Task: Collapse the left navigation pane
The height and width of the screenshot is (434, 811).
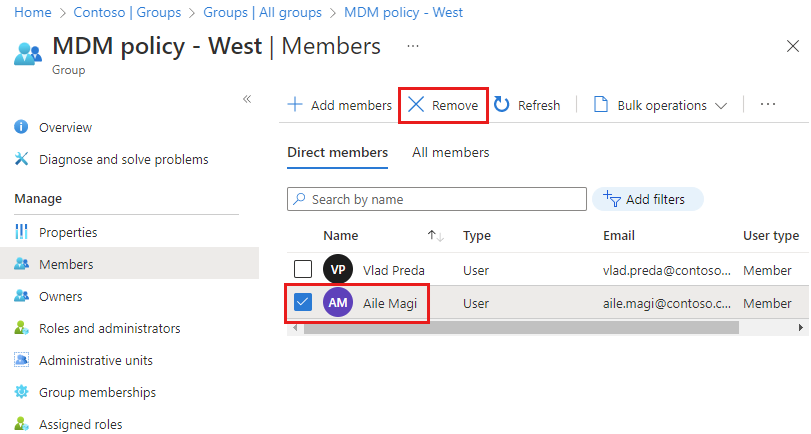Action: [247, 99]
